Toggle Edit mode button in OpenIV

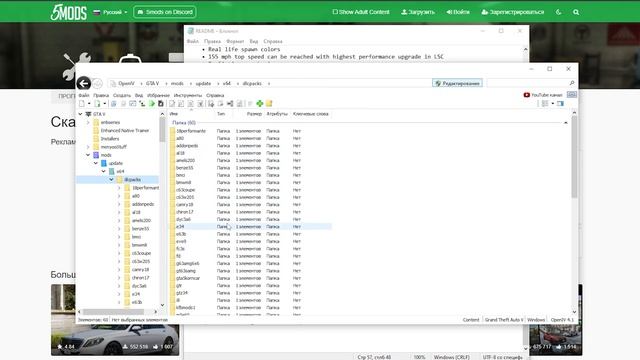[457, 83]
